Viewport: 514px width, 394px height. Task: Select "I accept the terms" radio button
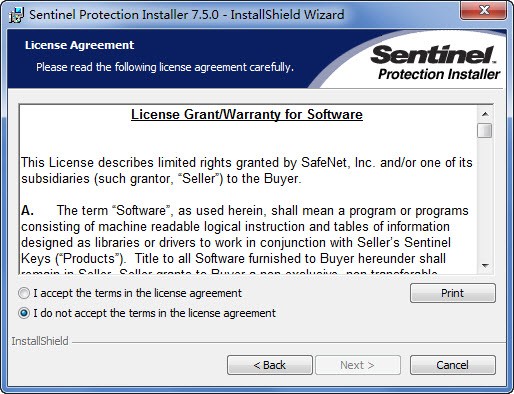[x=24, y=293]
